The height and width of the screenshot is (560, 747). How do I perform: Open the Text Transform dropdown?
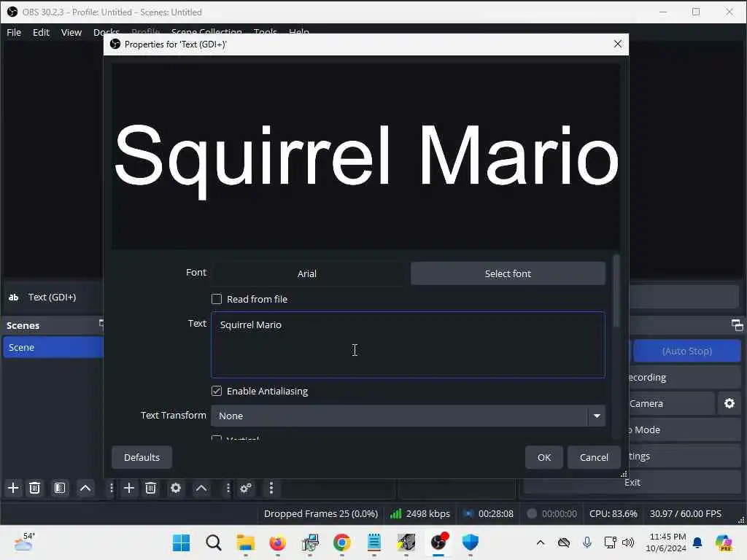tap(408, 416)
